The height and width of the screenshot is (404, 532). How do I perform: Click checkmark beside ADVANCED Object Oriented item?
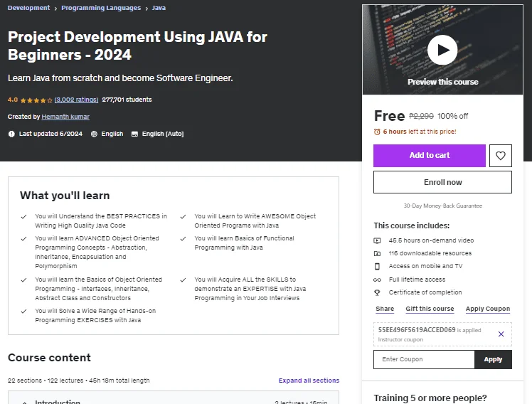tap(23, 238)
